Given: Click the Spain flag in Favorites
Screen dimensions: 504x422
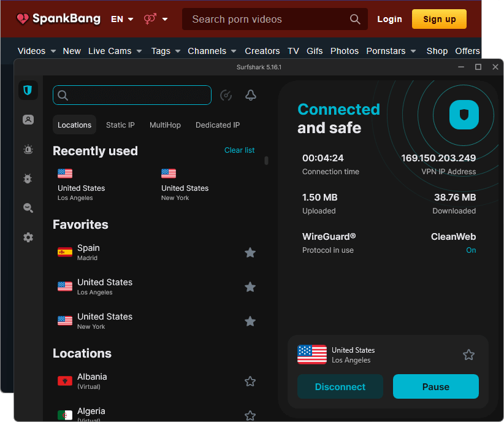Looking at the screenshot, I should tap(65, 252).
